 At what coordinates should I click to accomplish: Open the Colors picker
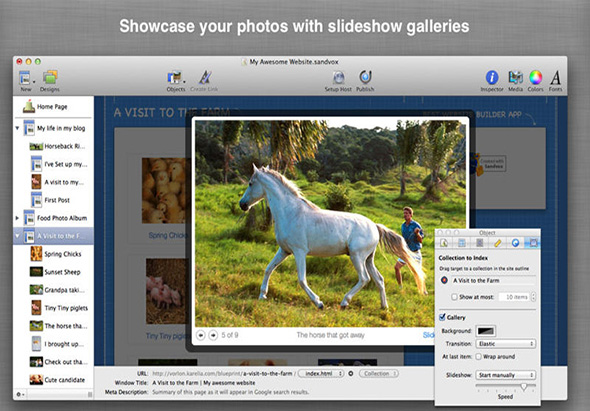coord(535,78)
